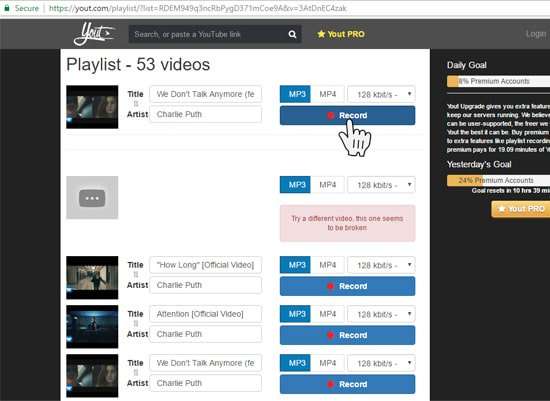Open 128 kbit/s dropdown in broken video row
The height and width of the screenshot is (401, 550).
tap(381, 185)
